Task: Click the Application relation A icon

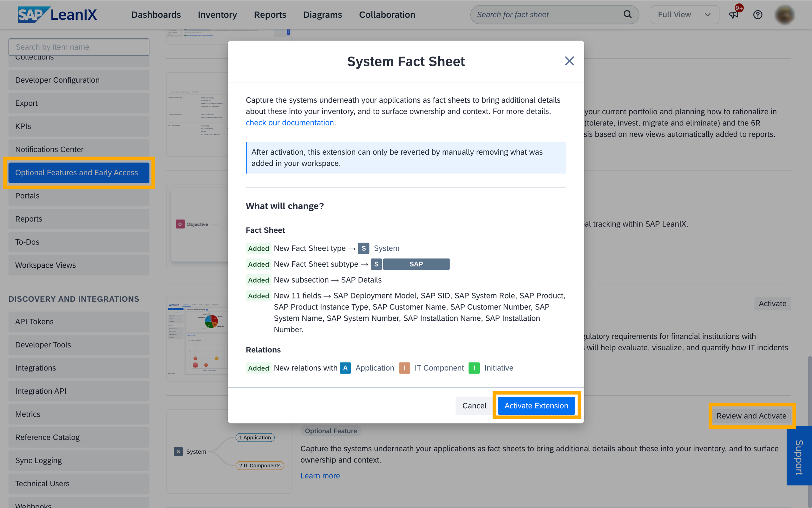Action: tap(345, 368)
